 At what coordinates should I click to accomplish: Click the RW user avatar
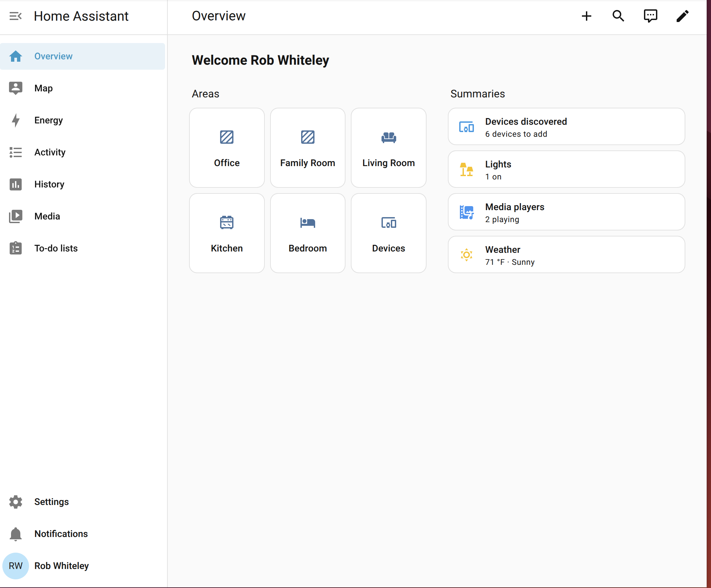click(16, 566)
